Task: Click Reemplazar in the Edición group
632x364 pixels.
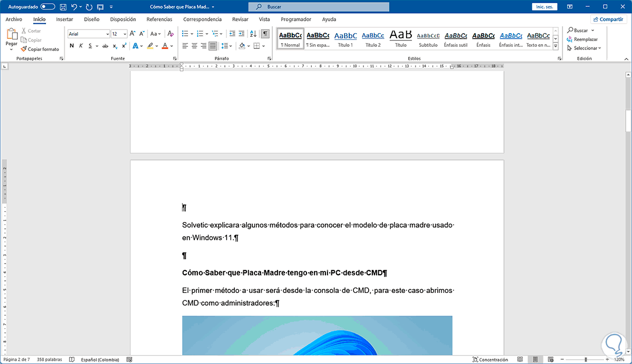Action: (x=582, y=39)
